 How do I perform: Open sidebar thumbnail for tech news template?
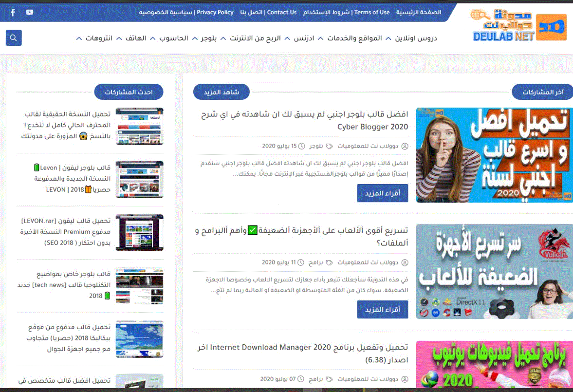pos(140,286)
